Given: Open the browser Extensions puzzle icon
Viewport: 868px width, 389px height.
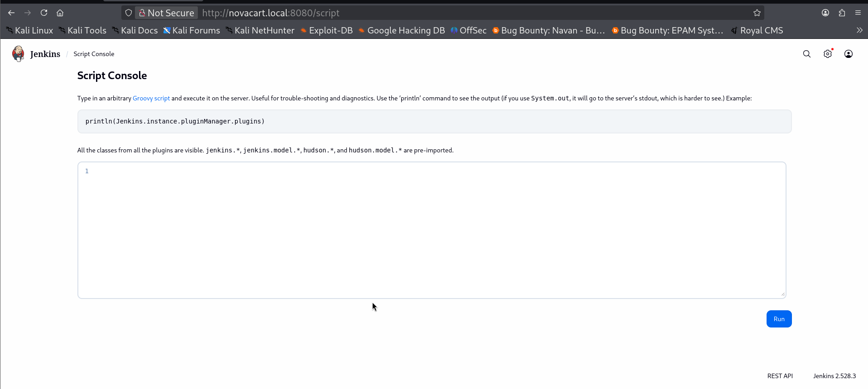Looking at the screenshot, I should 842,13.
